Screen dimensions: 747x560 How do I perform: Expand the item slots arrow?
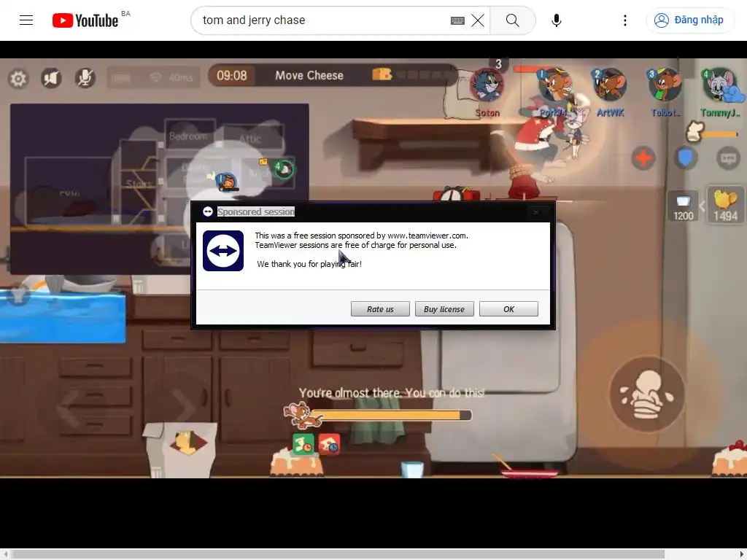pyautogui.click(x=703, y=206)
